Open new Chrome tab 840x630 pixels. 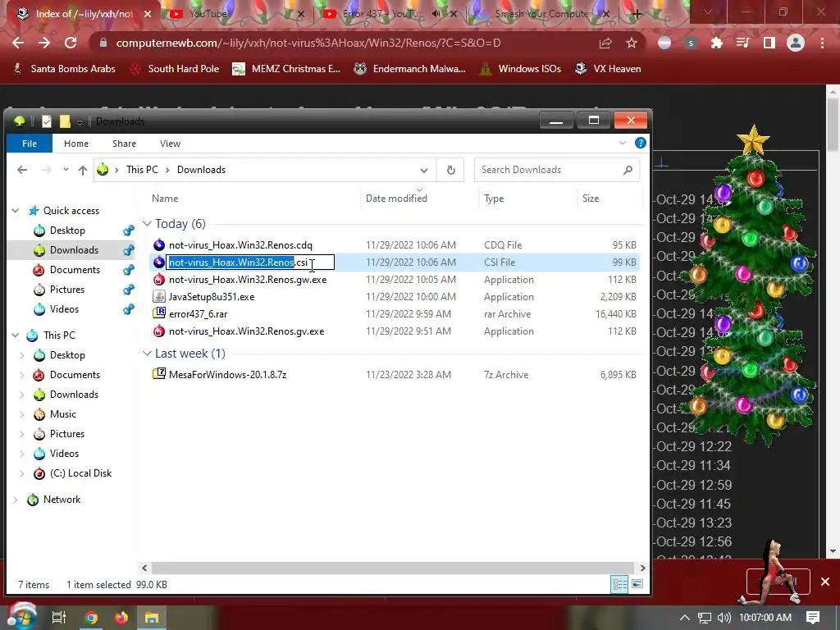(x=637, y=14)
